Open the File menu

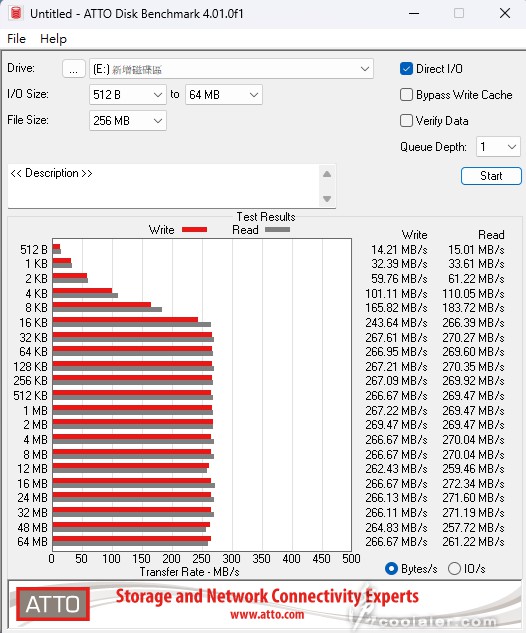tap(17, 39)
